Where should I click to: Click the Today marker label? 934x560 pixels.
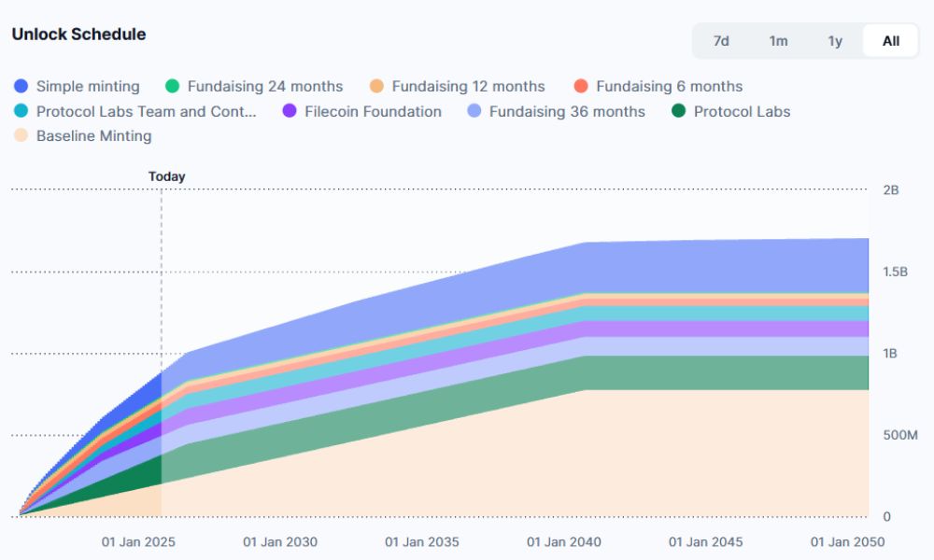click(166, 176)
